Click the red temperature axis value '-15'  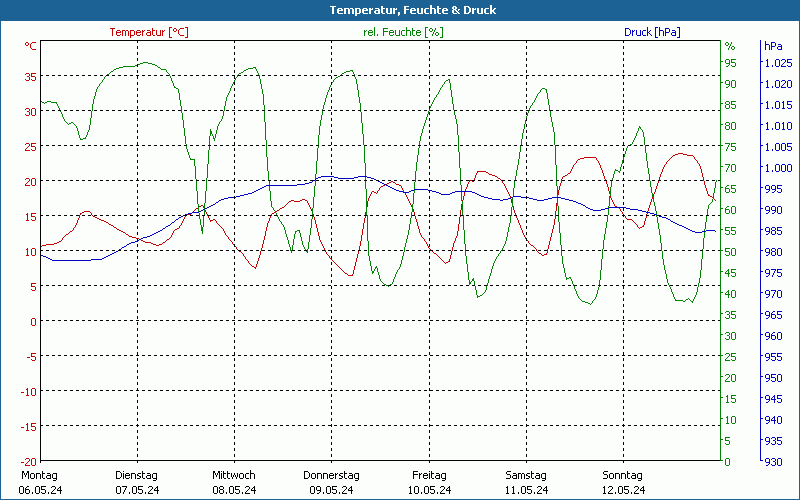click(29, 427)
